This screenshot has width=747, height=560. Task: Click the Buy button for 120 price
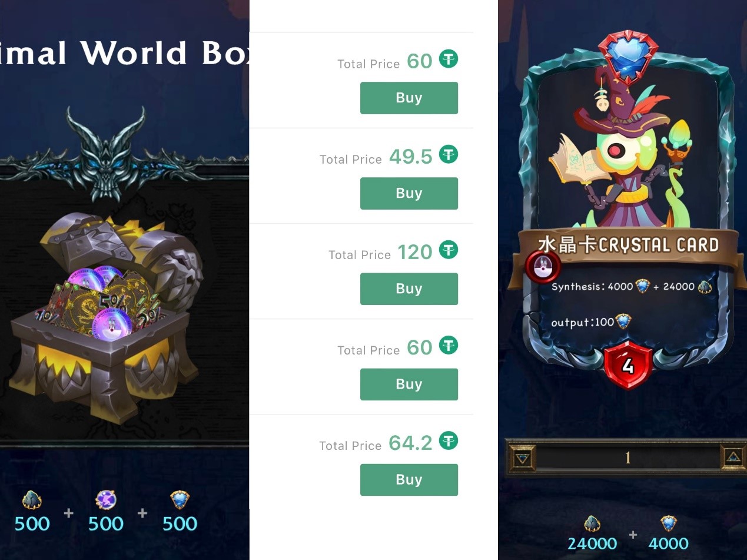[x=409, y=289]
